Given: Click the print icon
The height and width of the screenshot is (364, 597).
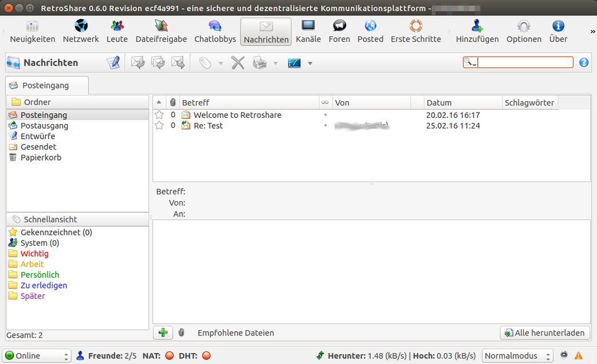Looking at the screenshot, I should click(x=260, y=62).
